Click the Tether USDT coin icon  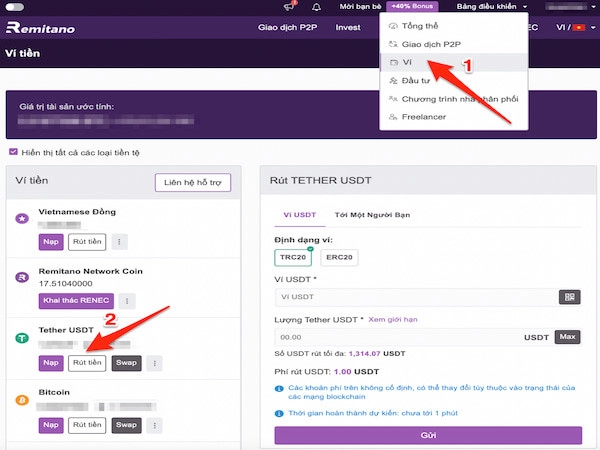click(22, 338)
